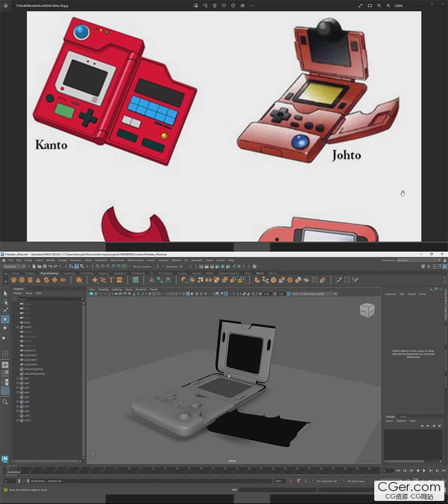
Task: Click the Outliner panel title
Action: (18, 289)
